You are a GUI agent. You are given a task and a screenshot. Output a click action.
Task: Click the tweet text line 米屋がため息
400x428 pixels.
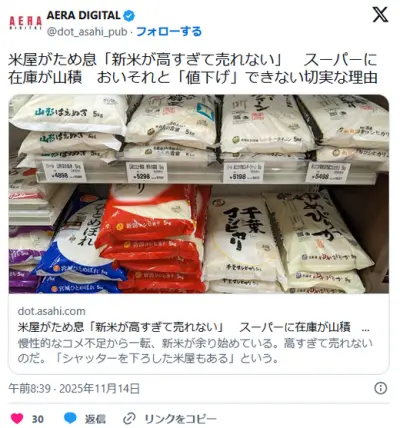pos(193,60)
